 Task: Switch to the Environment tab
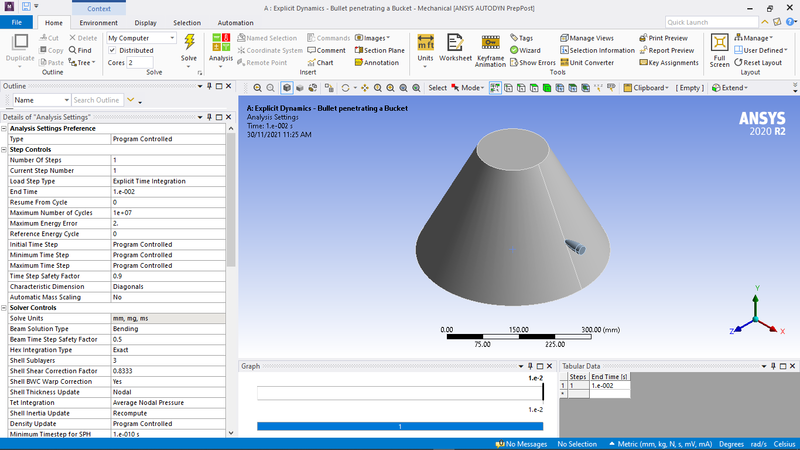[98, 22]
